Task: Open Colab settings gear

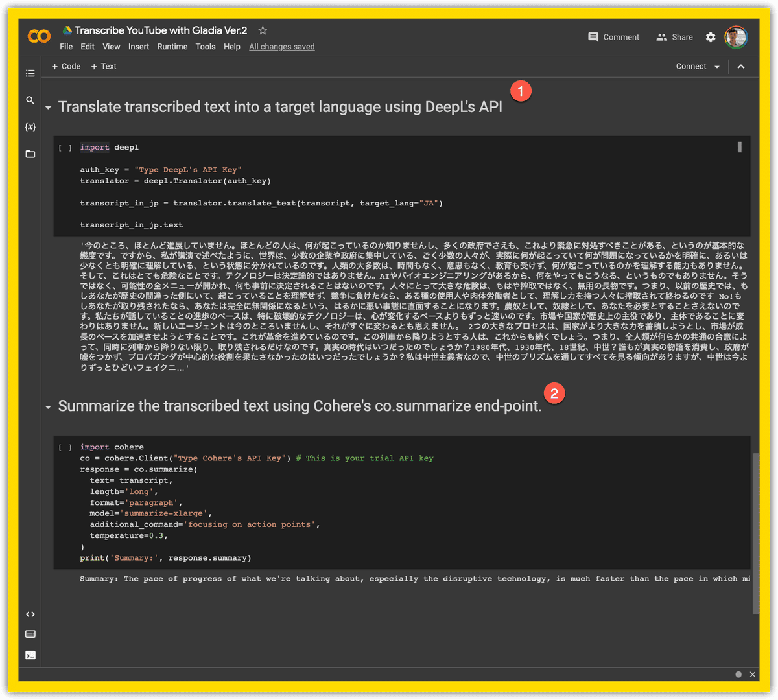Action: coord(711,37)
